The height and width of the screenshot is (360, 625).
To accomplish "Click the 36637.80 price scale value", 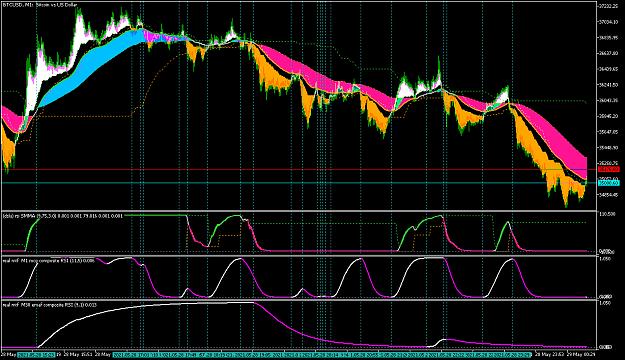I will 609,53.
